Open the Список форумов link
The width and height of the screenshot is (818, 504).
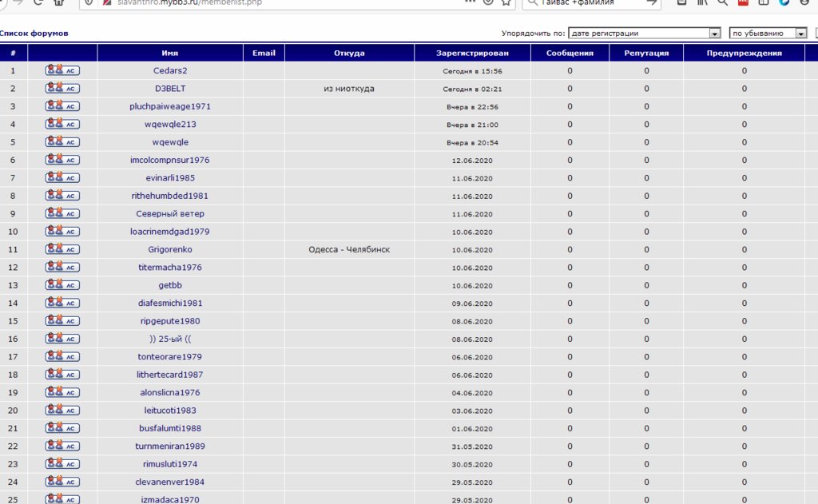34,34
